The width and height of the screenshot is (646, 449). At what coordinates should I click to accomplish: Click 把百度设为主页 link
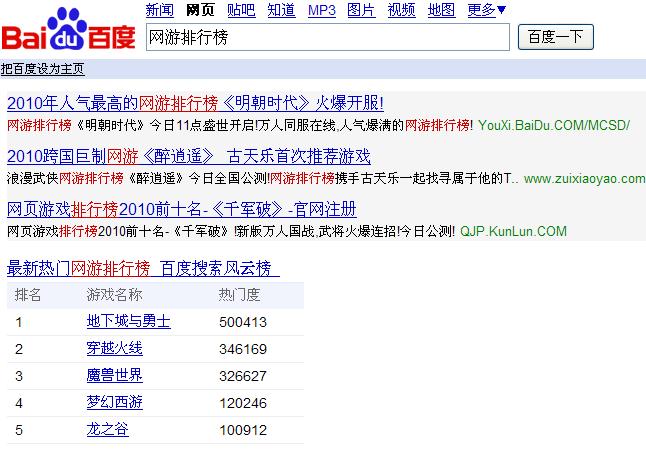[42, 69]
